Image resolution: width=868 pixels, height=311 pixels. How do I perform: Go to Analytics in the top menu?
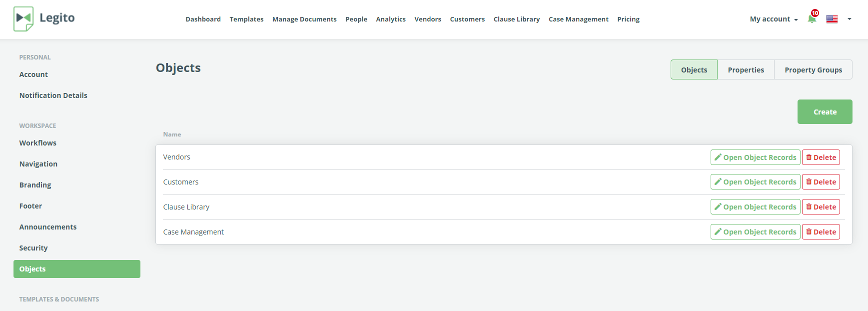tap(390, 19)
